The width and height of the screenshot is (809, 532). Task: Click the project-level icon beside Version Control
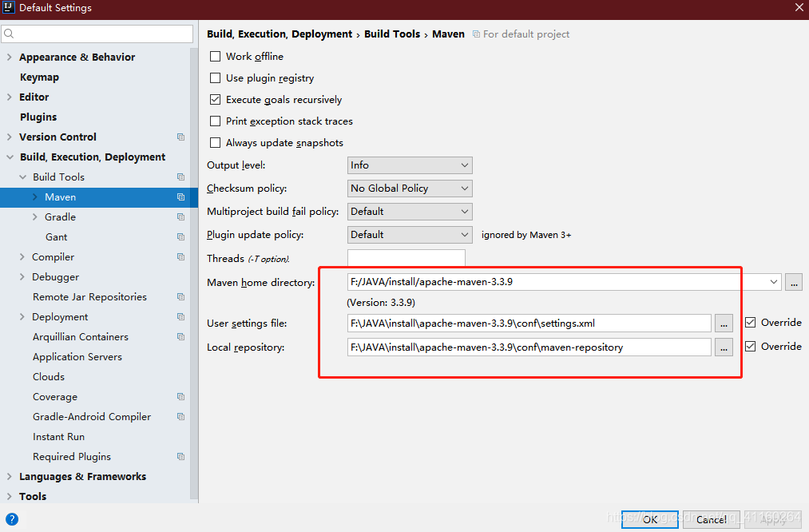coord(180,137)
